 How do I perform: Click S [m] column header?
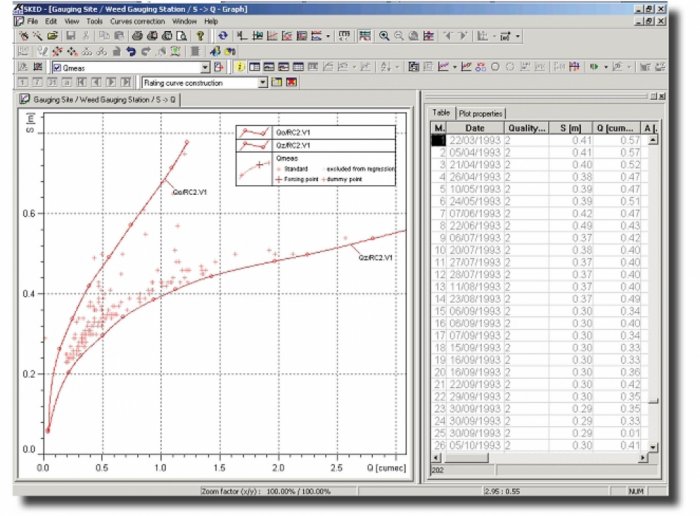pyautogui.click(x=571, y=128)
